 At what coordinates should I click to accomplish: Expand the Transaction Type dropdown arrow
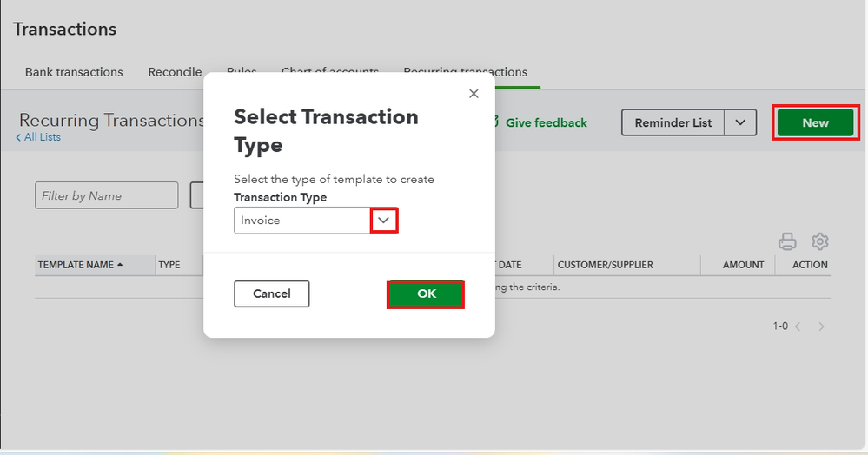click(383, 221)
